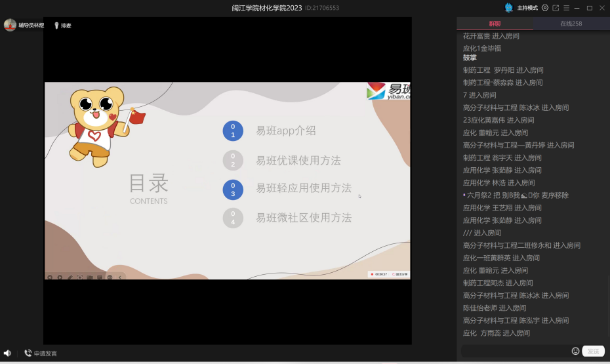Switch to the 群聊 group chat tab
This screenshot has width=610, height=364.
click(x=495, y=24)
